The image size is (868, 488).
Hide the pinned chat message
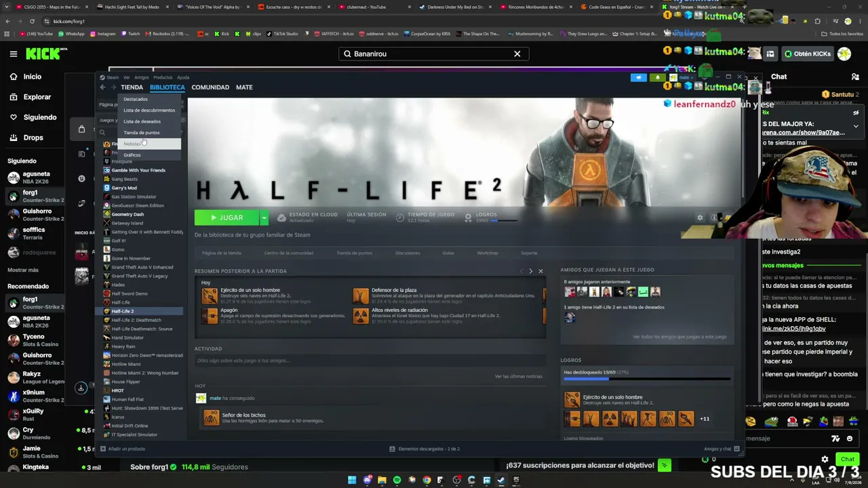[856, 113]
